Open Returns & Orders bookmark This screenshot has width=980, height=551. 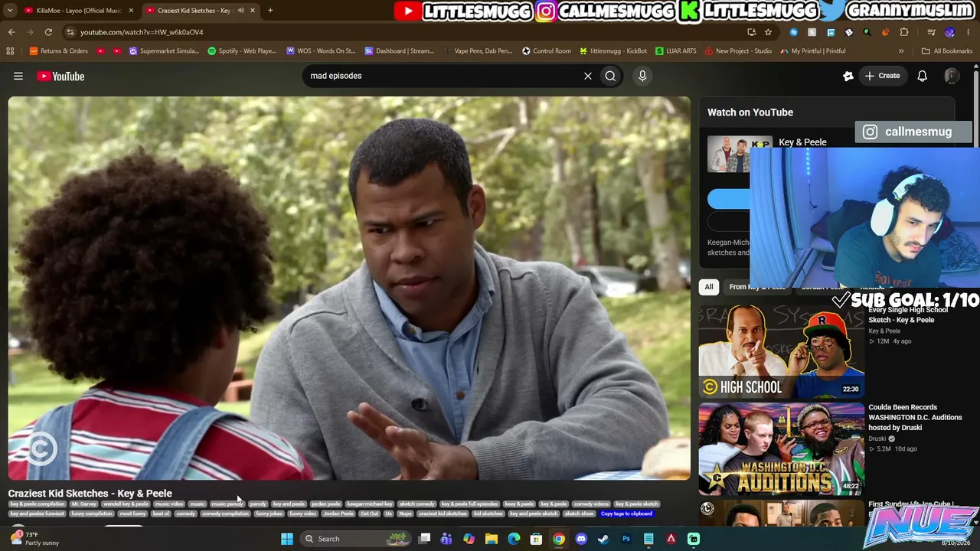[58, 51]
